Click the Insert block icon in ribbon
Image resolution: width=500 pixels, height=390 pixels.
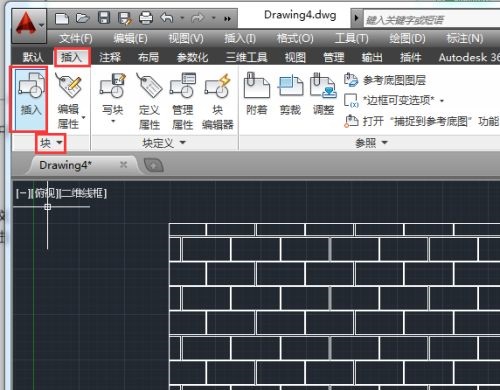(x=29, y=99)
